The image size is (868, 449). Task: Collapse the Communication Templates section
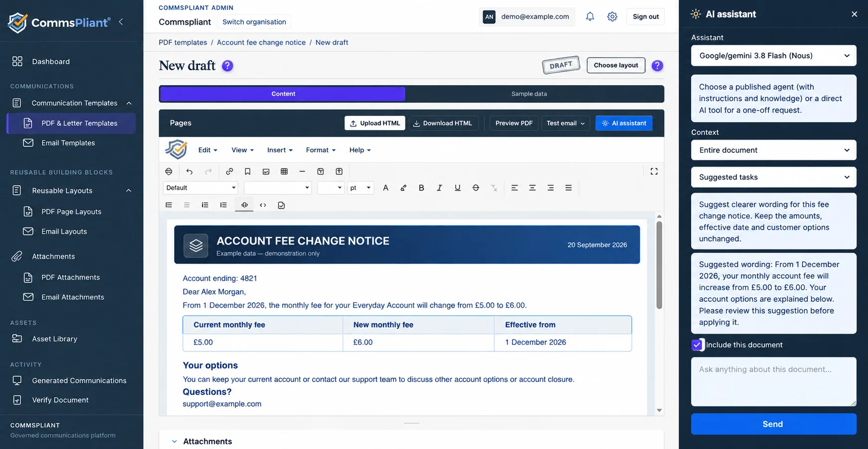[129, 103]
